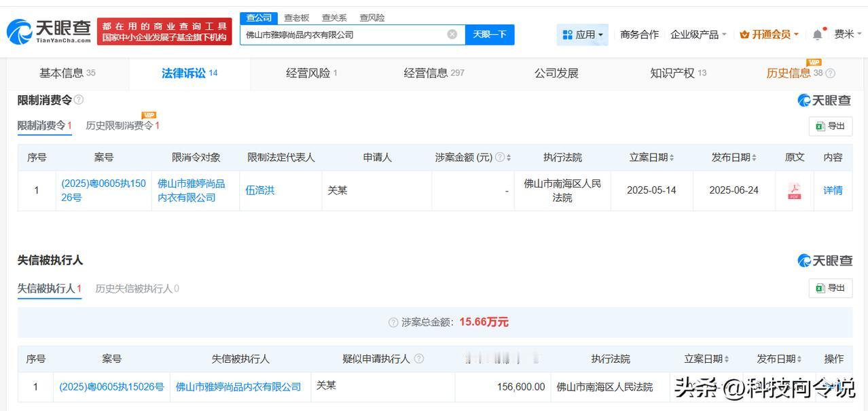This screenshot has width=868, height=411.
Task: Click the 天眼一下 search button
Action: [490, 35]
